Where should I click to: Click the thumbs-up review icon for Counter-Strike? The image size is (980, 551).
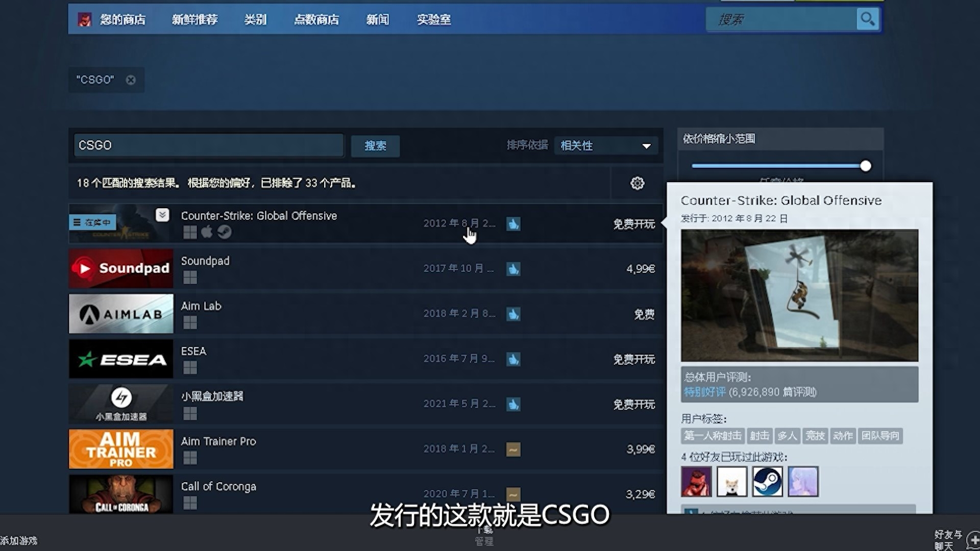click(x=513, y=224)
